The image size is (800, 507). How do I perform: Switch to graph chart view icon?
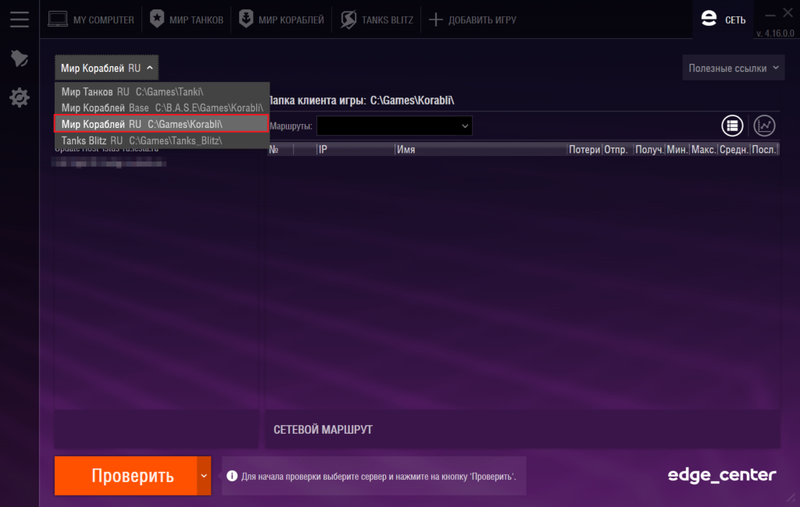tap(764, 125)
